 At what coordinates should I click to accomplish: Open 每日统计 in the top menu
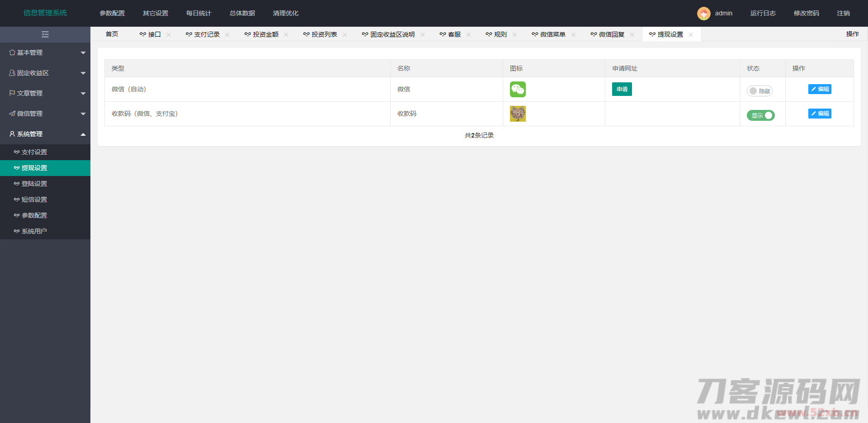(x=198, y=13)
